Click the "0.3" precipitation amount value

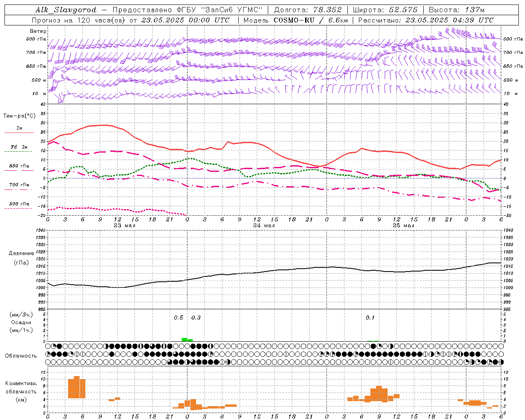(196, 317)
